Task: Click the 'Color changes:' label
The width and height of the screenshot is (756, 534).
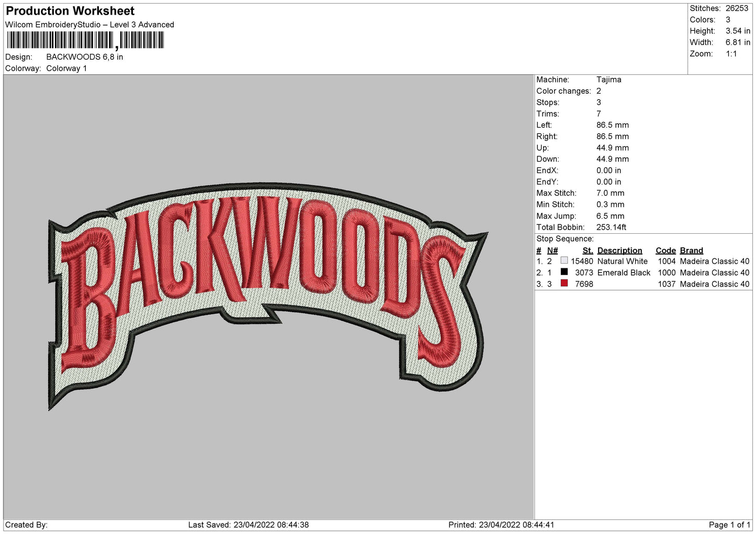Action: tap(563, 91)
